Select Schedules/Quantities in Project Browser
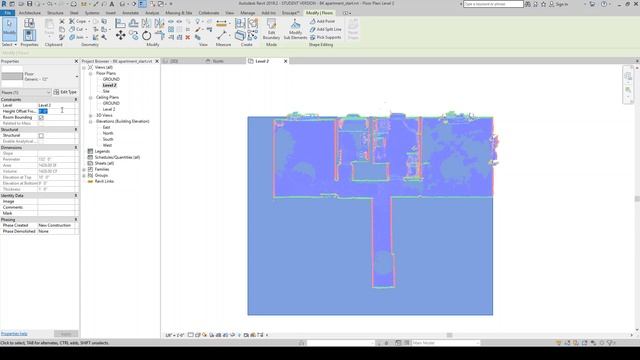The image size is (640, 360). [117, 157]
